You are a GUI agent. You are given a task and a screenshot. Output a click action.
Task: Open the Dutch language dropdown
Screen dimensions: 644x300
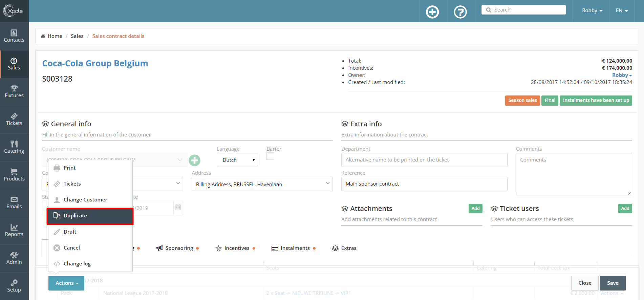[x=237, y=160]
